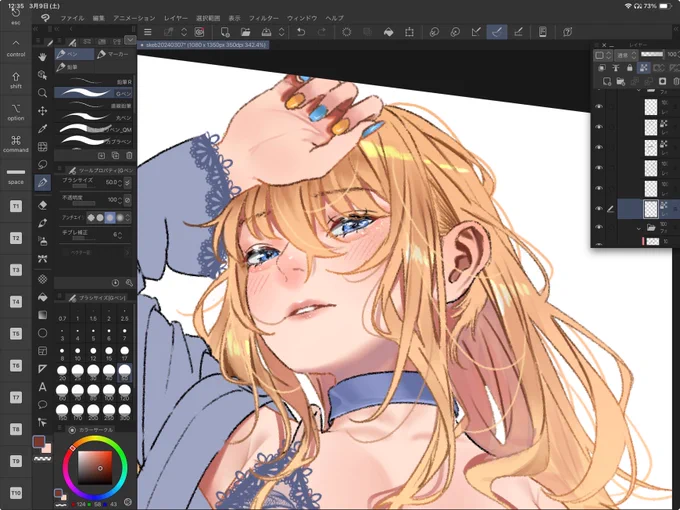
Task: Select the Move layer tool
Action: pos(42,111)
